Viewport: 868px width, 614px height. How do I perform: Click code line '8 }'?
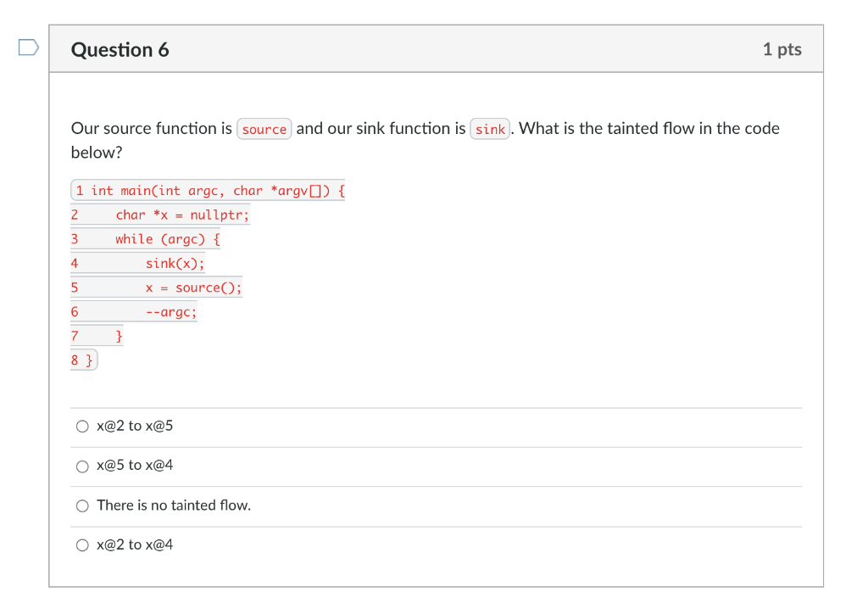(84, 360)
